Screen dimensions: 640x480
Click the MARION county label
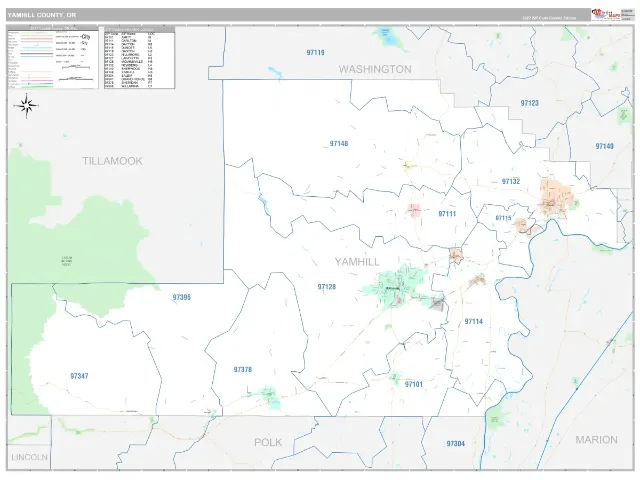pos(596,440)
